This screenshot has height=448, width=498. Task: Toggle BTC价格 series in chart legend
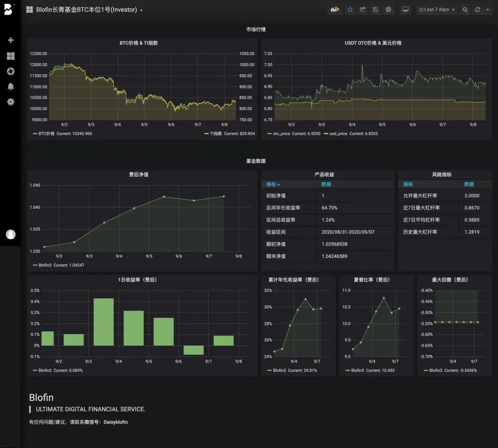(47, 134)
